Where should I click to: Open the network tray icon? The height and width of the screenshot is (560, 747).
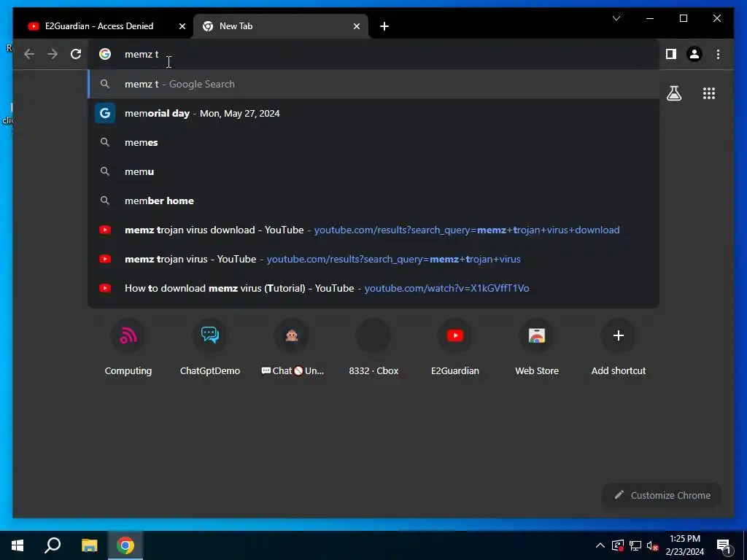(x=635, y=545)
